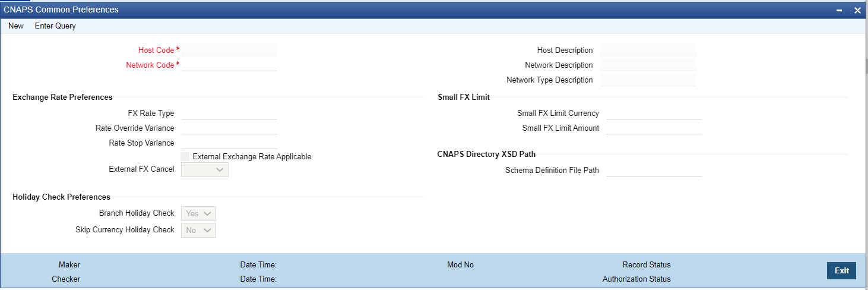The height and width of the screenshot is (290, 868).
Task: Click the Authorization Status label
Action: click(x=636, y=279)
